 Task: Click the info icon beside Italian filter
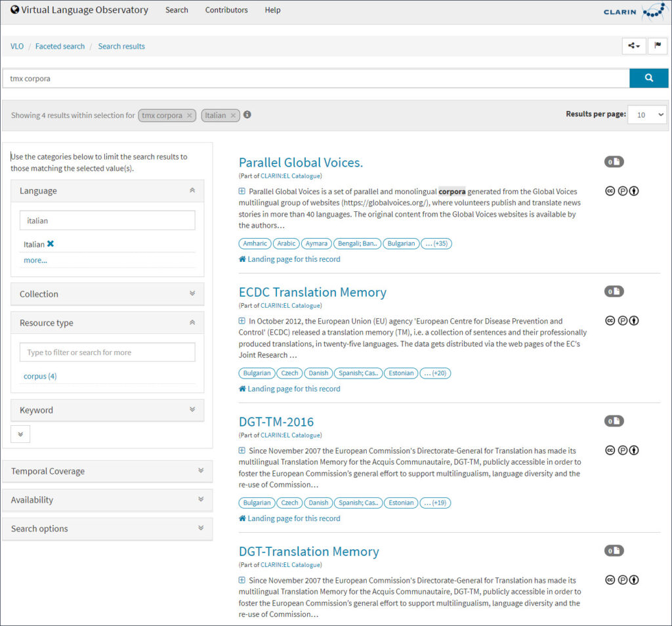pyautogui.click(x=247, y=115)
